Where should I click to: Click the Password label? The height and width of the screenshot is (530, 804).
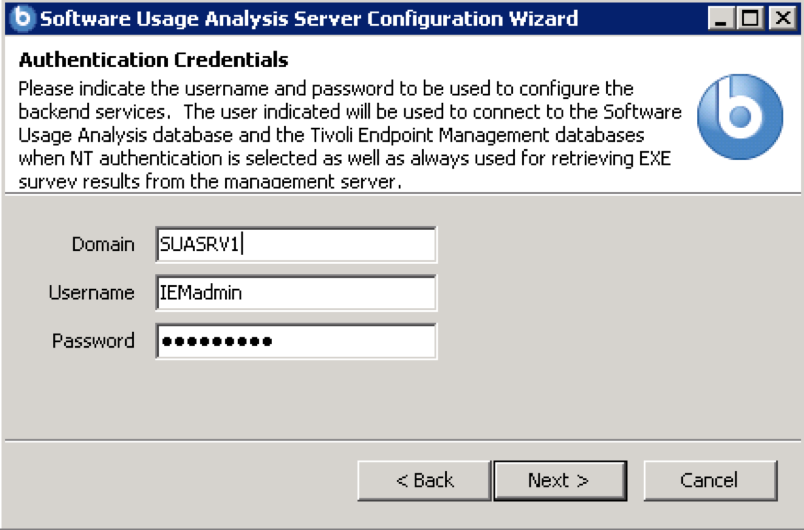(x=93, y=341)
